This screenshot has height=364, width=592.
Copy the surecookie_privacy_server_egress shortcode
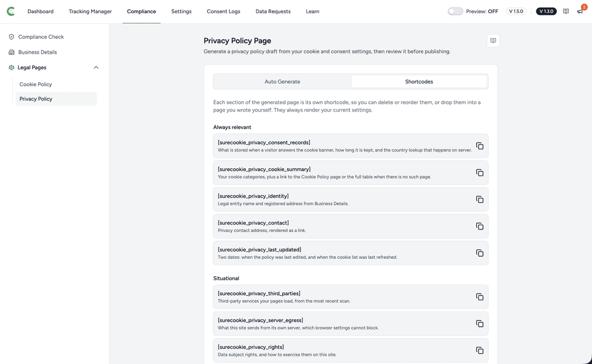coord(479,324)
